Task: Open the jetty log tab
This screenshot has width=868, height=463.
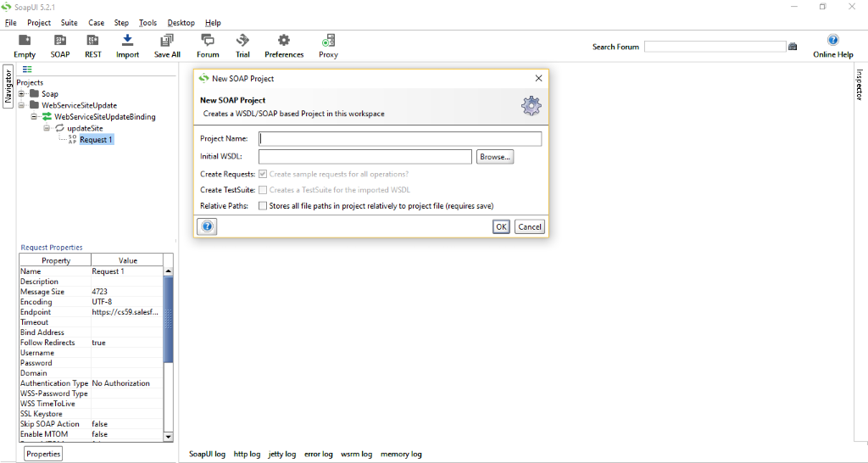Action: pyautogui.click(x=281, y=455)
